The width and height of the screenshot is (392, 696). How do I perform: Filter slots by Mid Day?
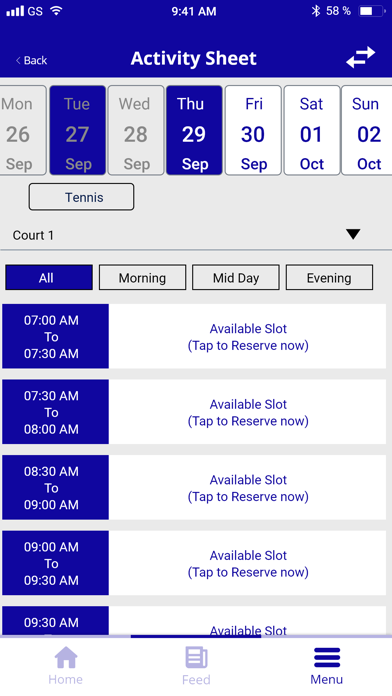point(236,278)
